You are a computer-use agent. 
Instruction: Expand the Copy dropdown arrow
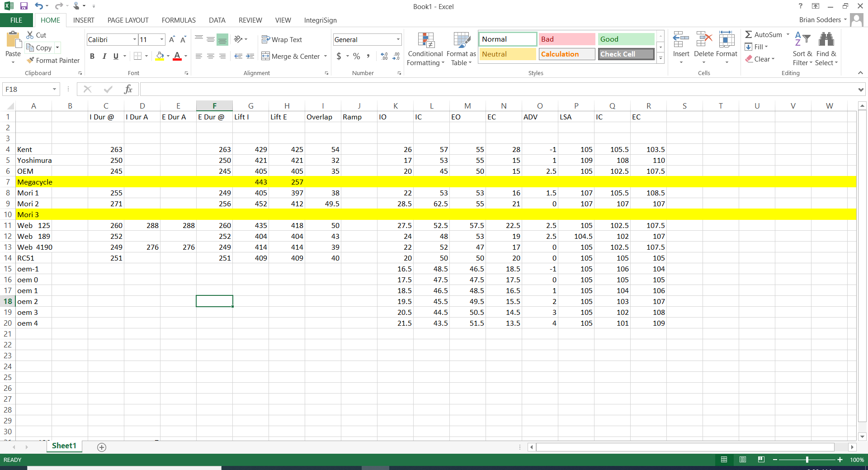[x=57, y=47]
